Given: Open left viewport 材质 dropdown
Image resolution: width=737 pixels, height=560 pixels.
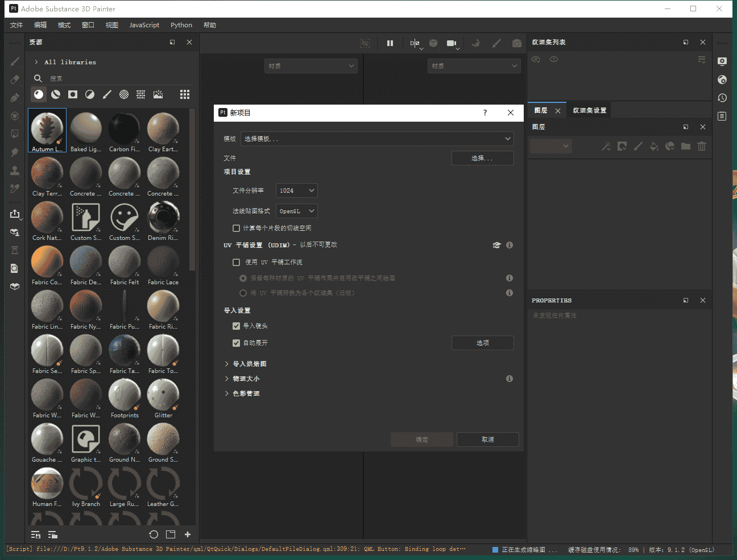Looking at the screenshot, I should 311,66.
